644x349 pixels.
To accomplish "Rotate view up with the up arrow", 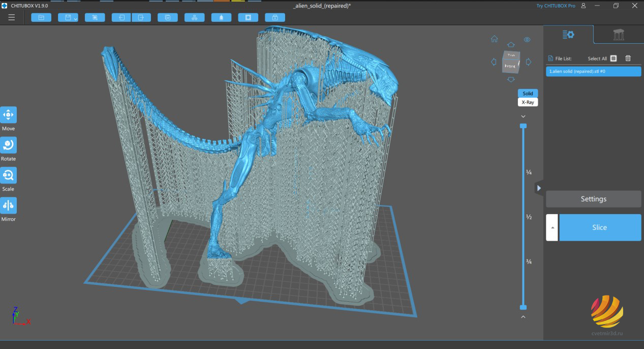I will click(x=511, y=45).
